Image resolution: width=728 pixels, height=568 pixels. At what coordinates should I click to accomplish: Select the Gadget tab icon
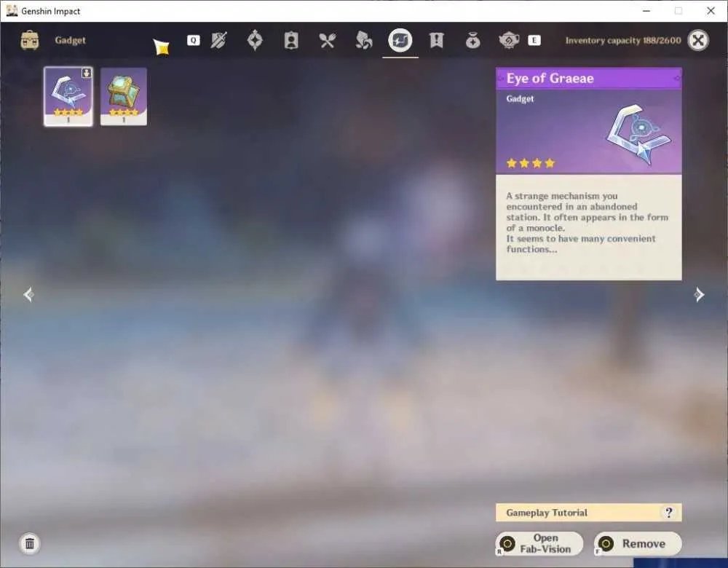(x=400, y=40)
